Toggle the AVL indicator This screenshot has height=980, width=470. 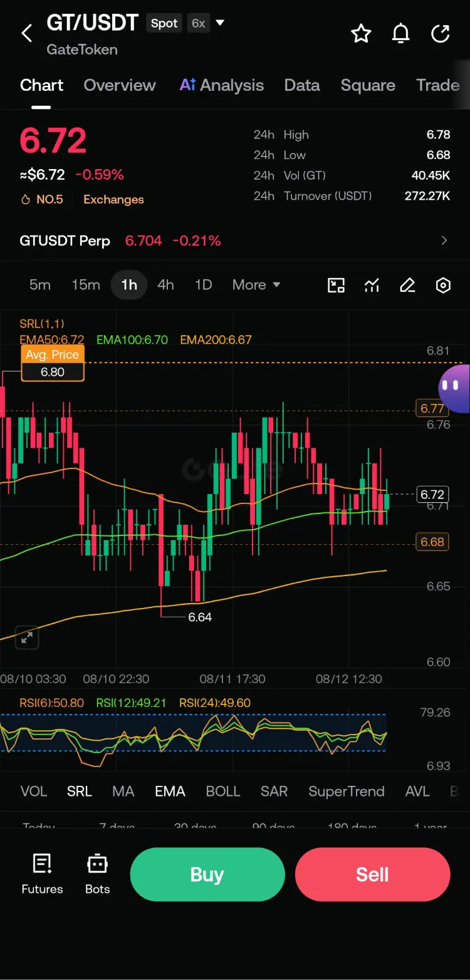[417, 792]
